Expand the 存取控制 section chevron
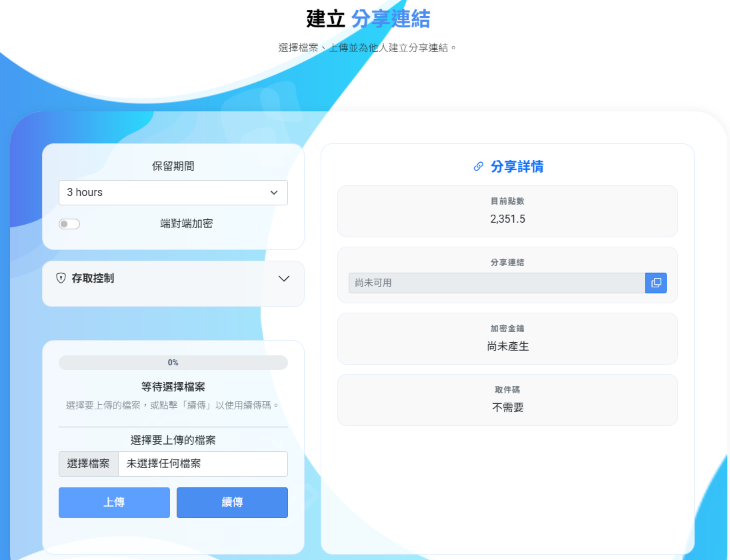This screenshot has width=730, height=560. pos(284,279)
